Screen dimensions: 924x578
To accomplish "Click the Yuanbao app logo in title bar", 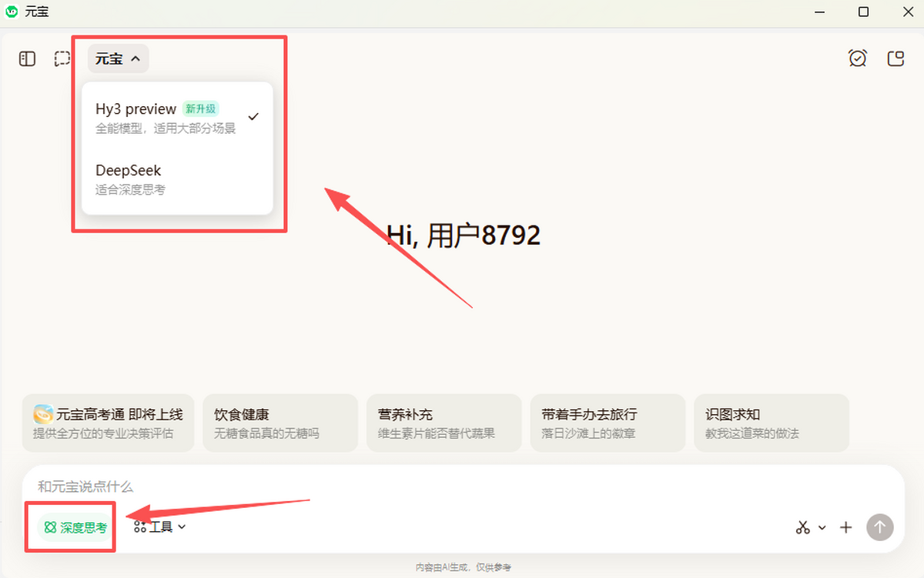I will point(12,12).
